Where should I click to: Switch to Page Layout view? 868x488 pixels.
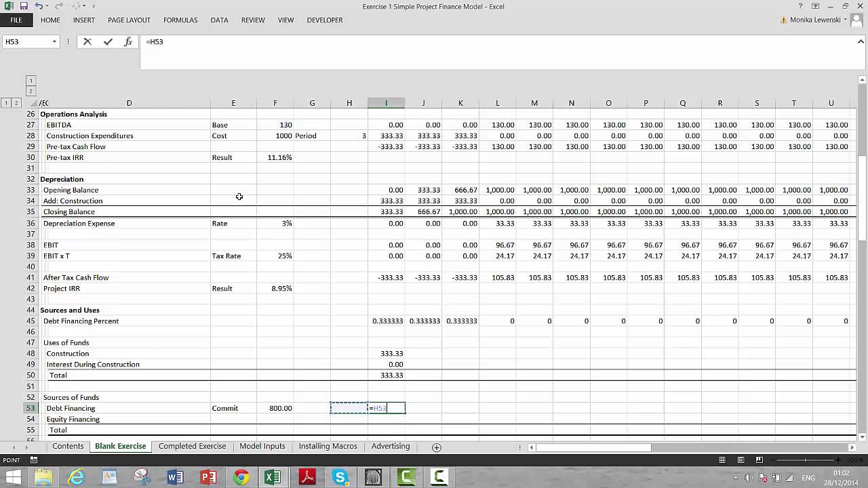click(x=741, y=460)
